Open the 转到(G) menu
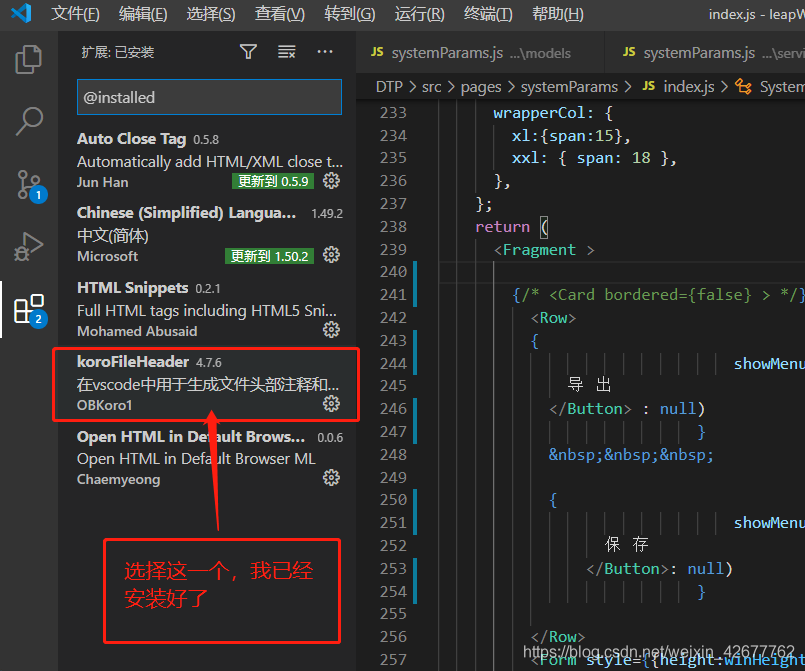805x671 pixels. pos(350,14)
